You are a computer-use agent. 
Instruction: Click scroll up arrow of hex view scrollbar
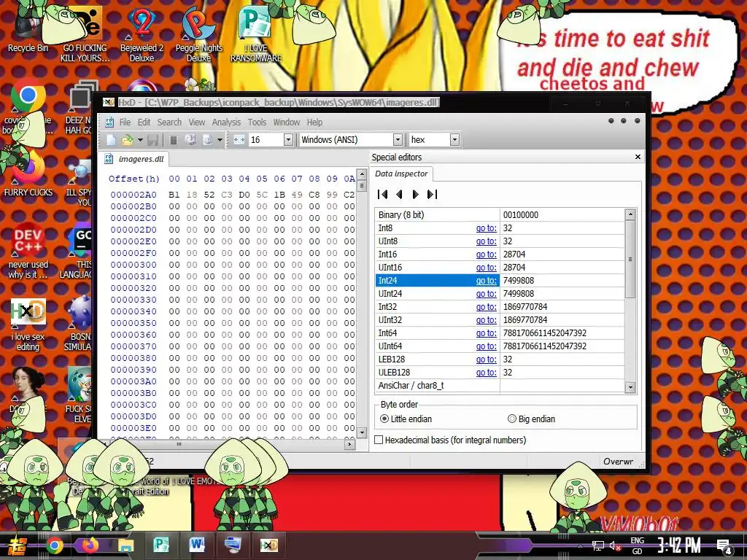pyautogui.click(x=362, y=175)
